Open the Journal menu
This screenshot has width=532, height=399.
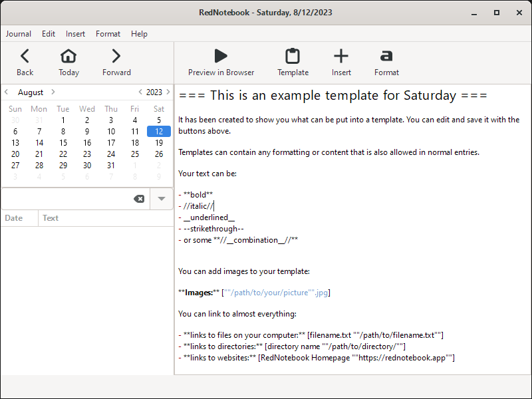(19, 34)
